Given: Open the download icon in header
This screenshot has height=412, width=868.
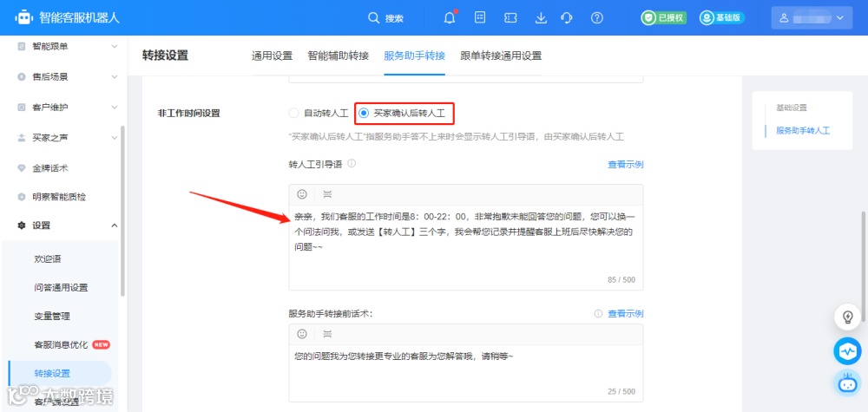Looking at the screenshot, I should (541, 17).
